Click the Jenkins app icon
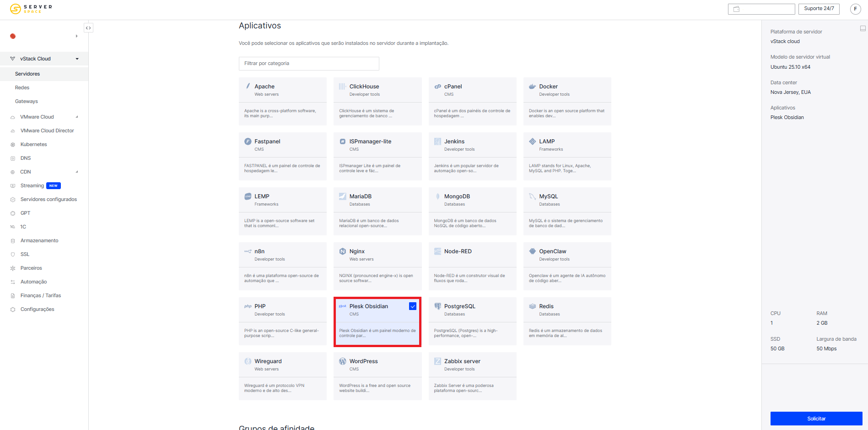 pyautogui.click(x=437, y=141)
